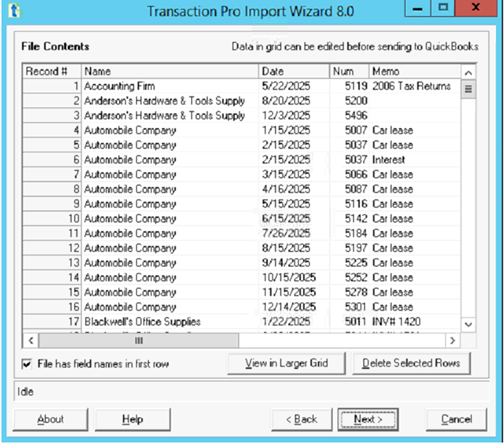The image size is (504, 444).
Task: Click date cell 5/22/2025
Action: [294, 86]
